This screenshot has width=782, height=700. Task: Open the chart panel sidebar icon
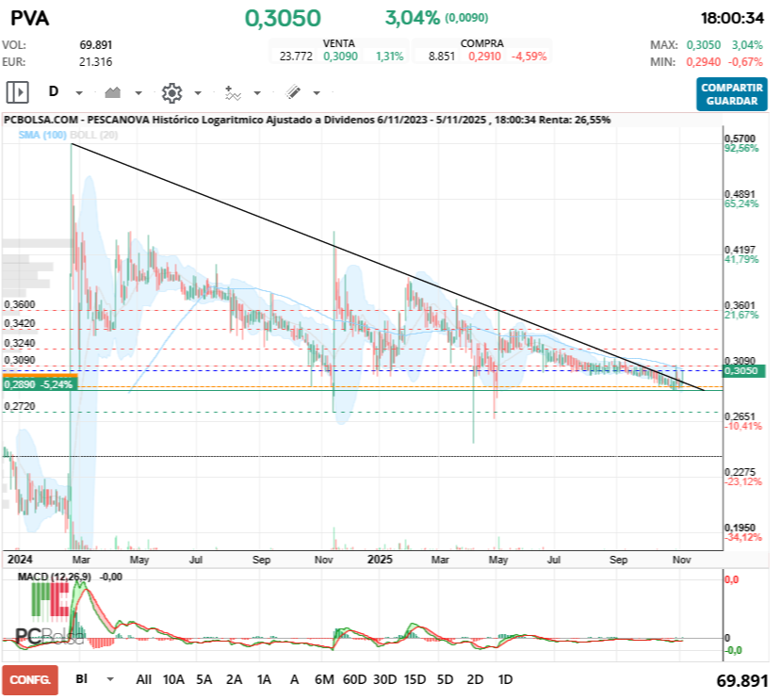(16, 91)
